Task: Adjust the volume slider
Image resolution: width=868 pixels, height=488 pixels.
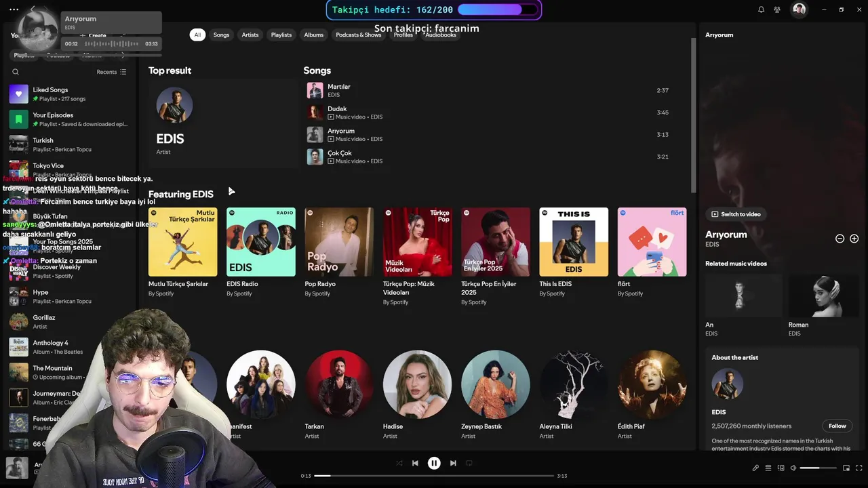Action: point(818,468)
